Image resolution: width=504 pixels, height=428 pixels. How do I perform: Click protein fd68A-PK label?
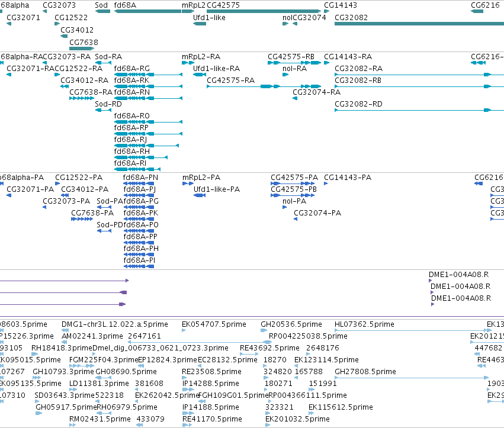coord(141,213)
